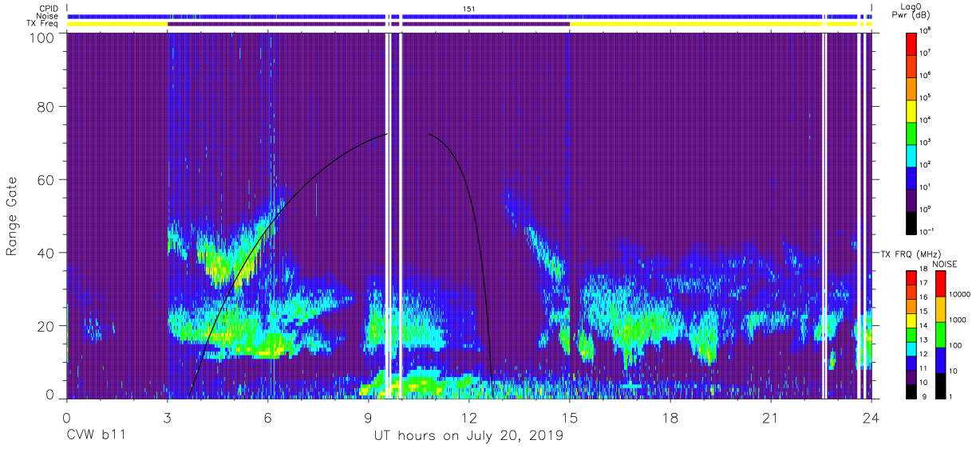Click the 60 tick label on the Range Gate axis
Screen dimensions: 980x452
click(47, 179)
